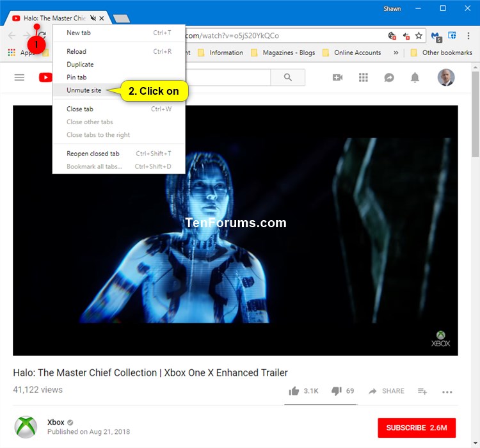
Task: Click the like ratio sentiment bar
Action: pyautogui.click(x=321, y=404)
